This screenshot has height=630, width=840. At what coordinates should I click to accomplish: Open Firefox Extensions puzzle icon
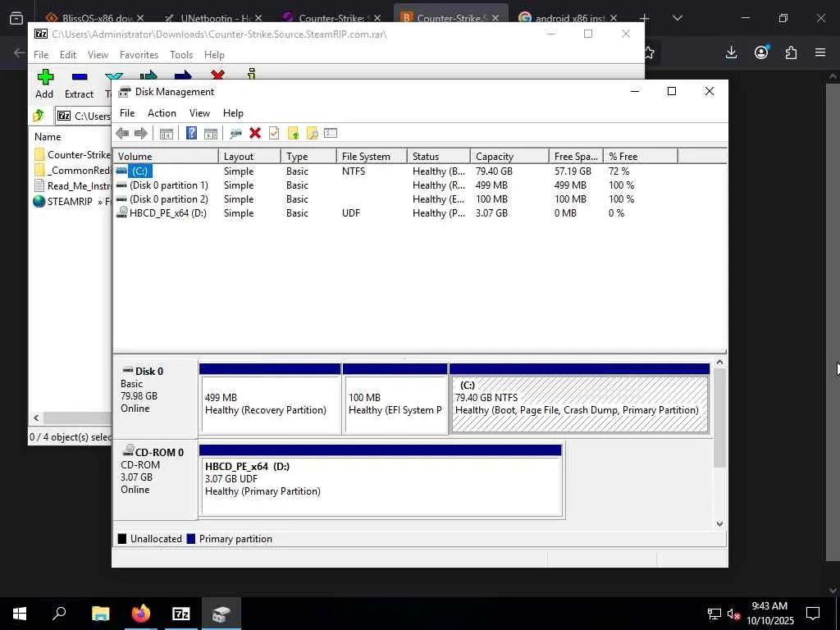pos(791,52)
